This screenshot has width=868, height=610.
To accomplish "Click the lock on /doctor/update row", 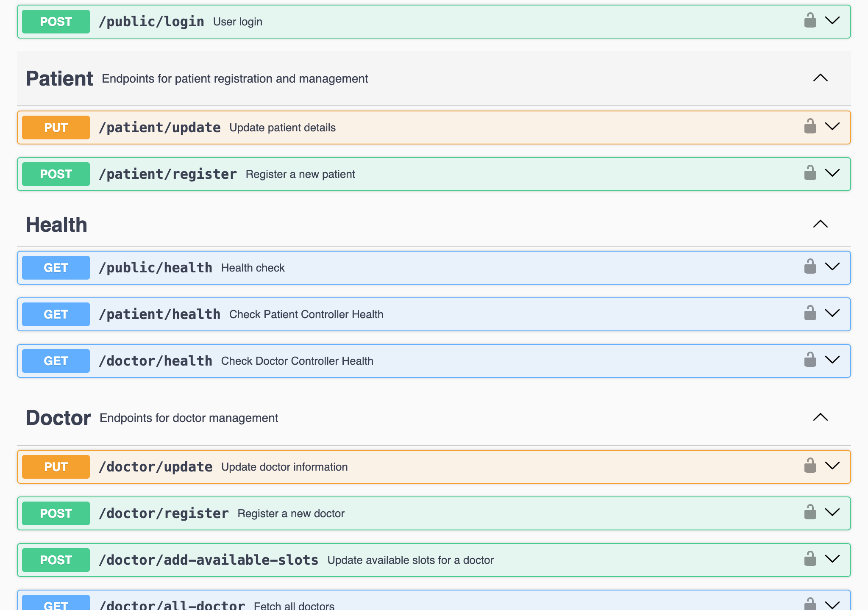I will tap(810, 466).
